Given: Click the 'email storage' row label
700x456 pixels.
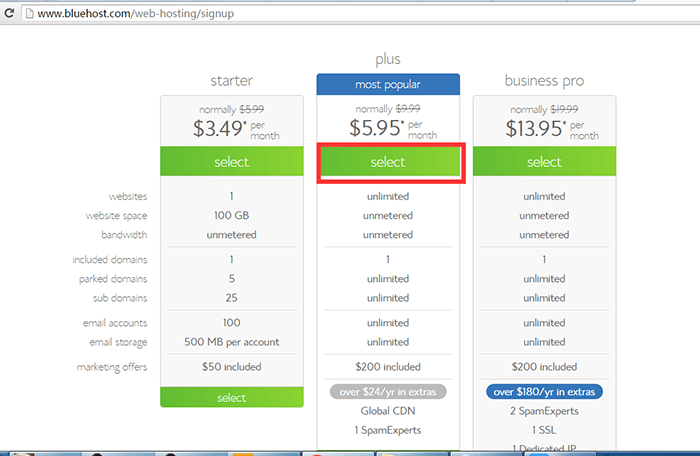Looking at the screenshot, I should click(118, 343).
